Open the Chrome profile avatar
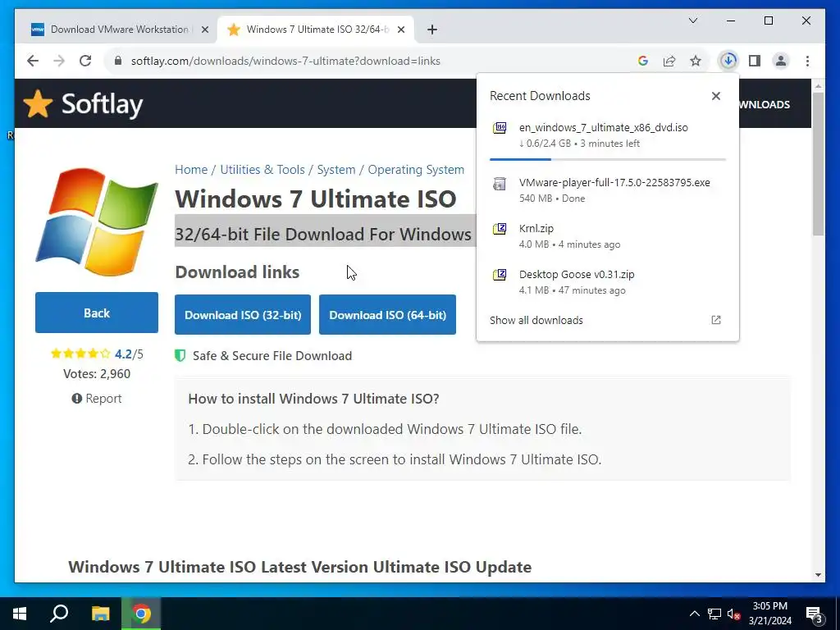 tap(781, 61)
